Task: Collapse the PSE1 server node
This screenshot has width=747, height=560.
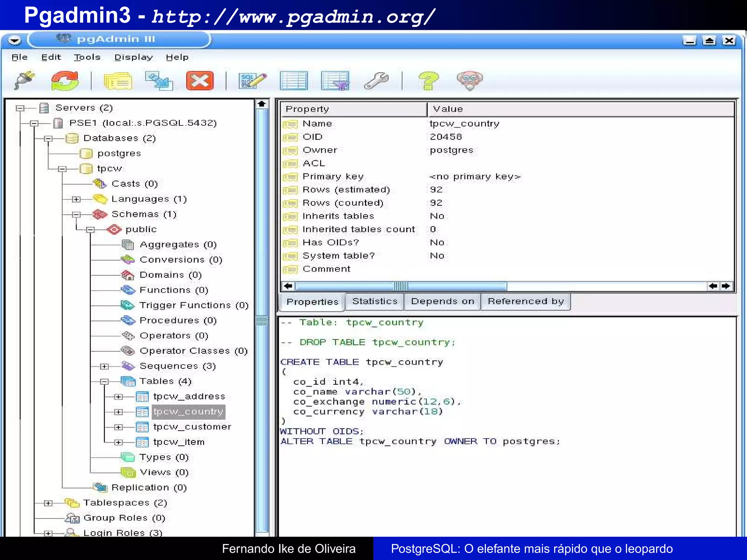Action: [x=34, y=124]
